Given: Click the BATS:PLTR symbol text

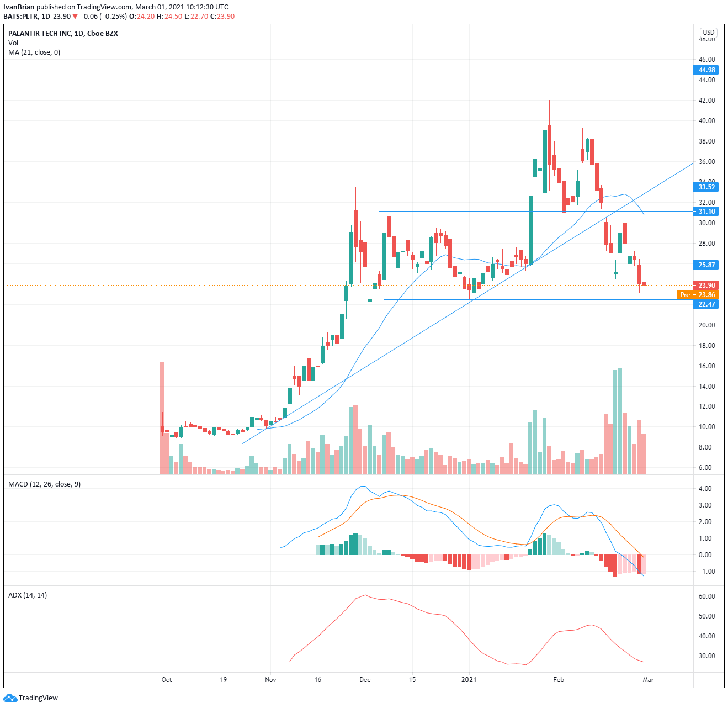Looking at the screenshot, I should [21, 17].
